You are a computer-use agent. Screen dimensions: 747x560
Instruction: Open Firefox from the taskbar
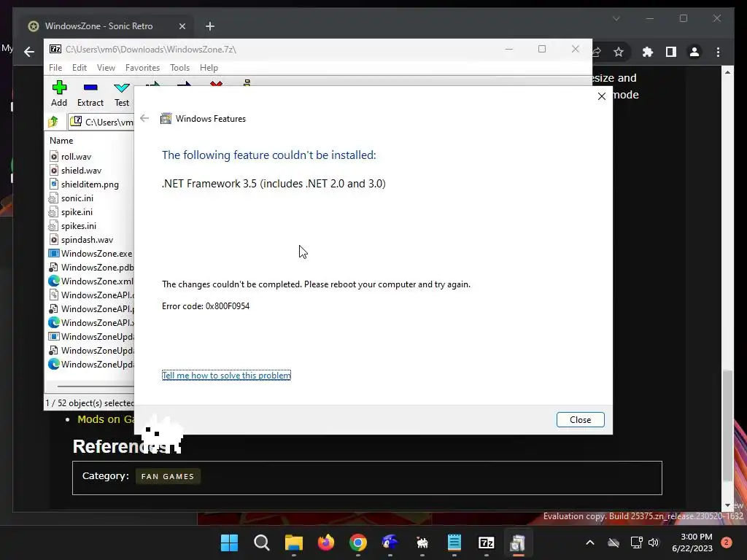click(326, 542)
